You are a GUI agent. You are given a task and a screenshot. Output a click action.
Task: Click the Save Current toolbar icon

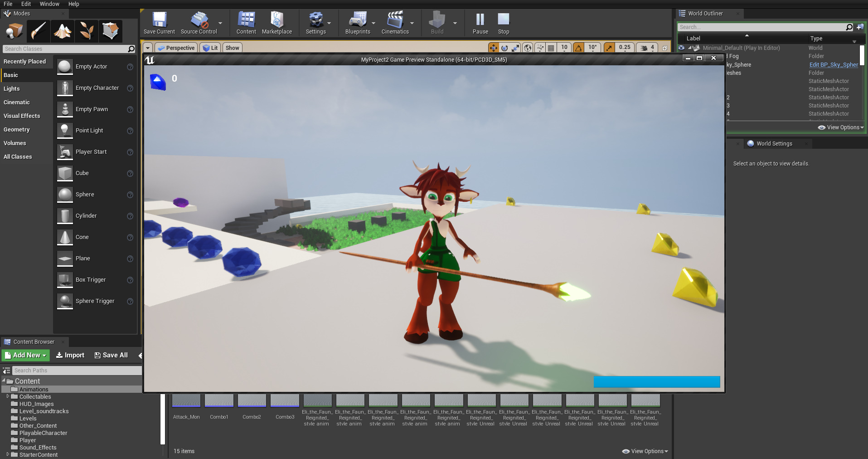point(159,20)
